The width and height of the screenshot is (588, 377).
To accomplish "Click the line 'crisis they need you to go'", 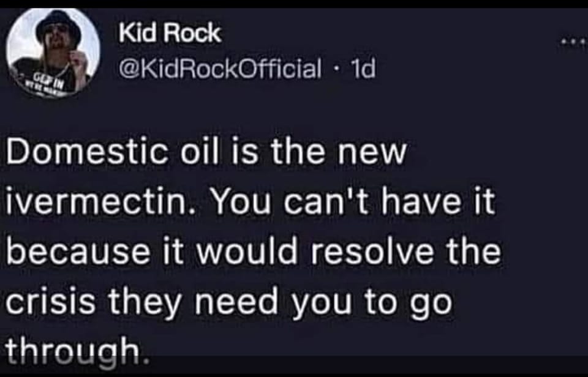I will 228,302.
